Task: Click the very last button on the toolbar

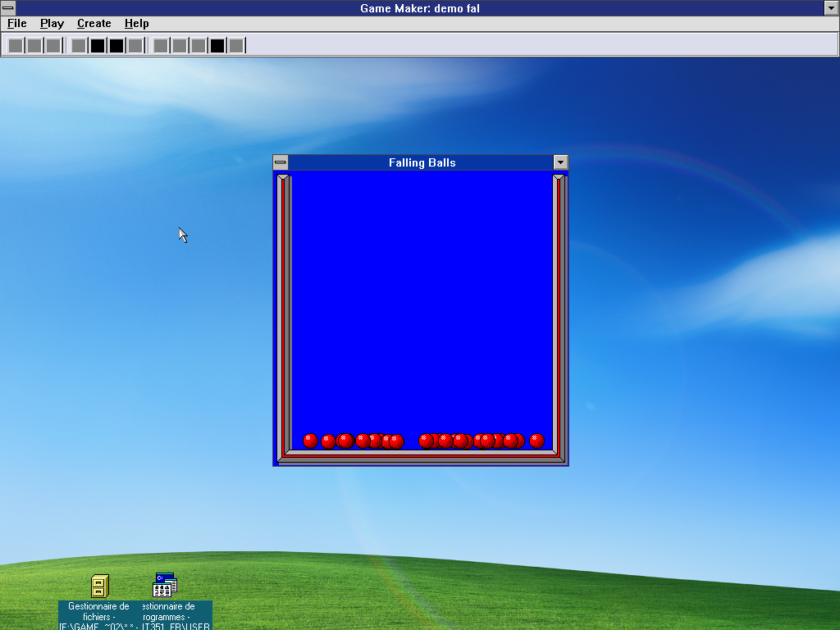Action: pyautogui.click(x=236, y=45)
